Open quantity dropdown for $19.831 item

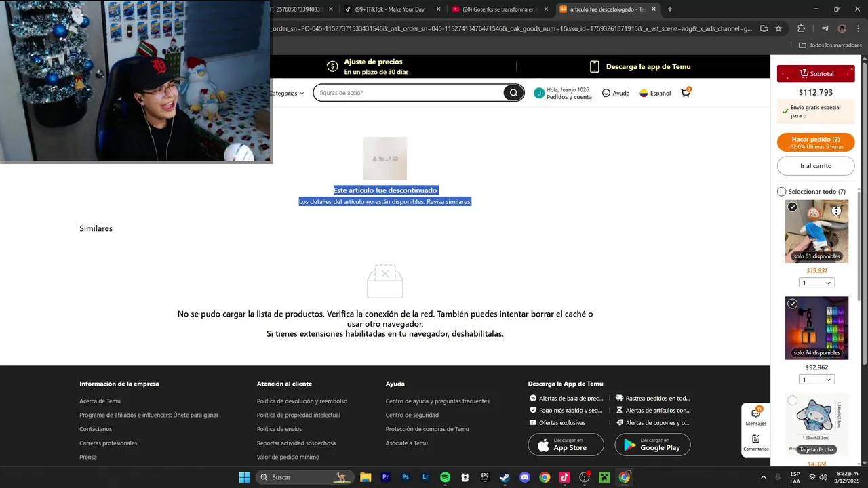click(816, 283)
